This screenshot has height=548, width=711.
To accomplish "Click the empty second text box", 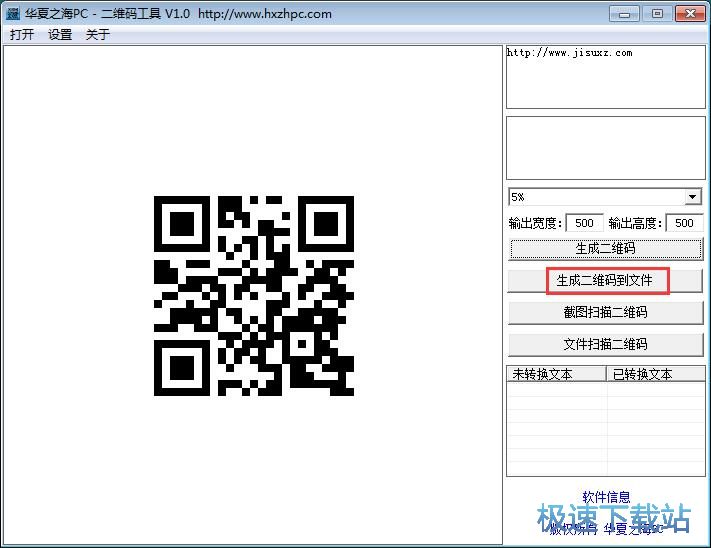I will point(605,148).
